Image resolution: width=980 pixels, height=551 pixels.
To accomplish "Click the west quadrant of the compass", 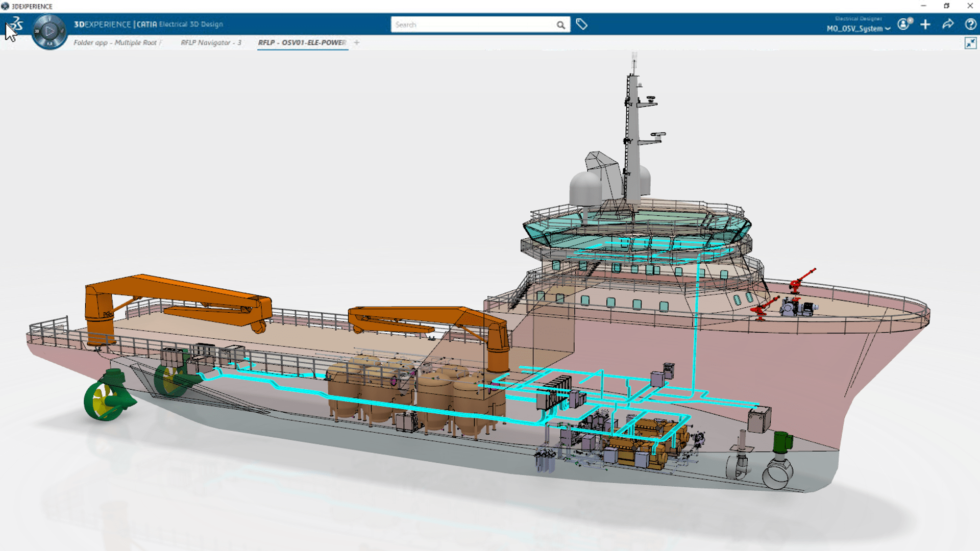I will 37,32.
